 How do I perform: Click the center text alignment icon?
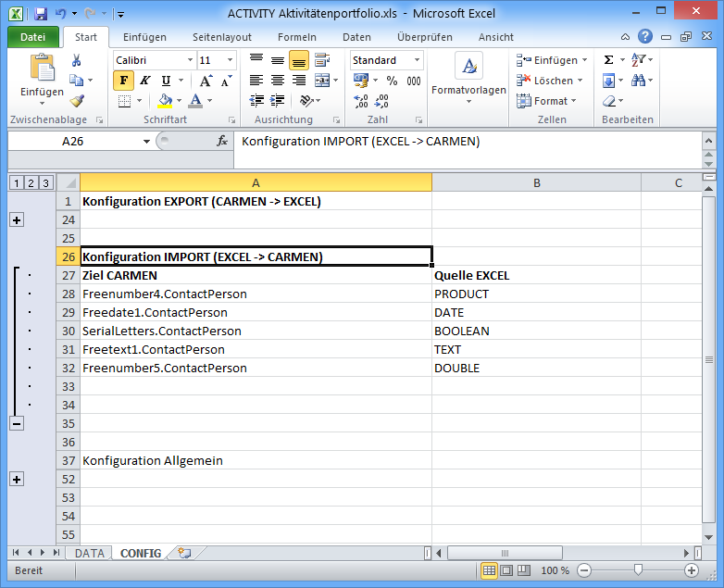click(278, 81)
